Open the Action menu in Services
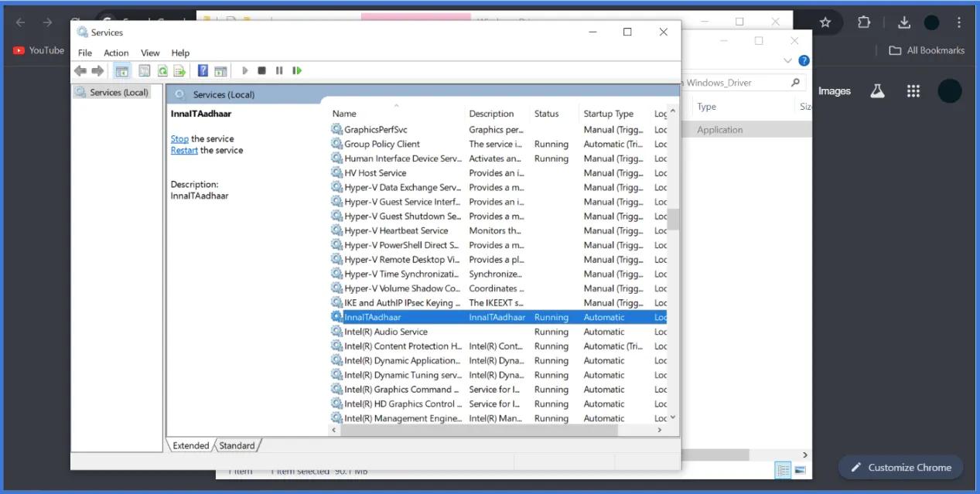Image resolution: width=980 pixels, height=494 pixels. point(116,53)
